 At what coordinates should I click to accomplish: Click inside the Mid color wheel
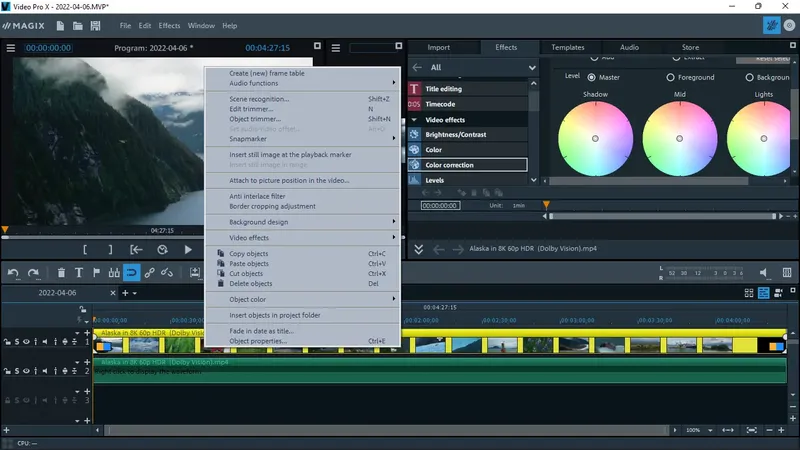[x=680, y=139]
